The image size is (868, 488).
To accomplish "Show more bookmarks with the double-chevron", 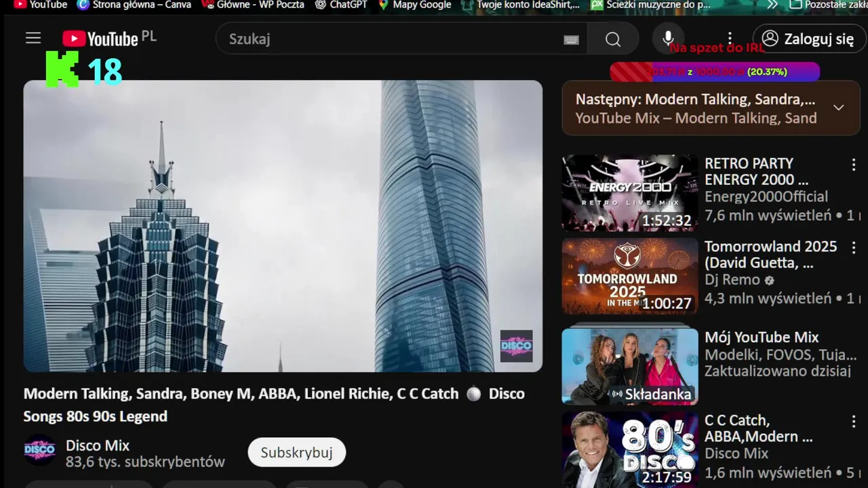I will tap(772, 5).
